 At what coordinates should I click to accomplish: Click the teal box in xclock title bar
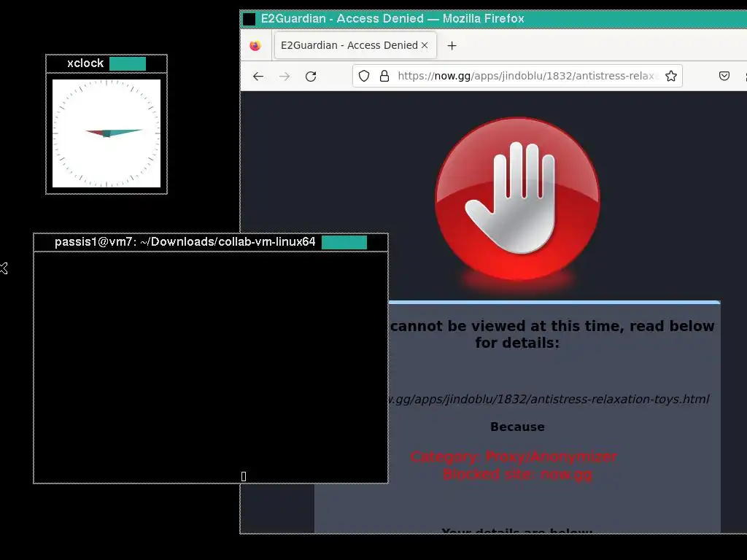click(128, 63)
